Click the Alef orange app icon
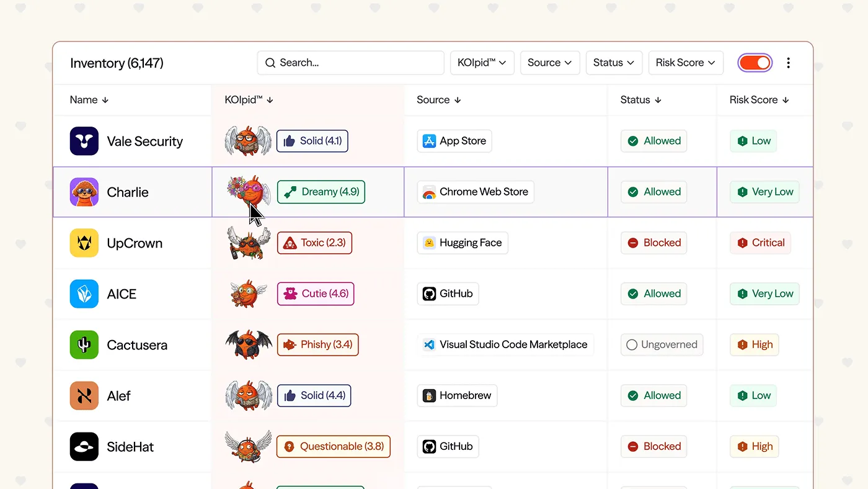 tap(84, 395)
